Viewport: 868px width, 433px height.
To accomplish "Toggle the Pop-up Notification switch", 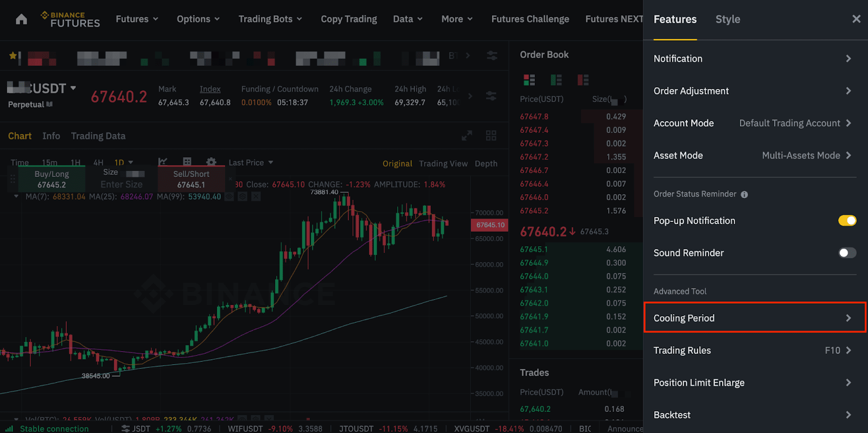I will [847, 220].
